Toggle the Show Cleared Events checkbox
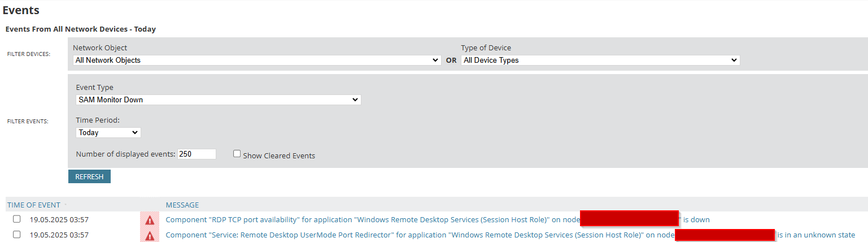This screenshot has height=242, width=868. coord(237,154)
